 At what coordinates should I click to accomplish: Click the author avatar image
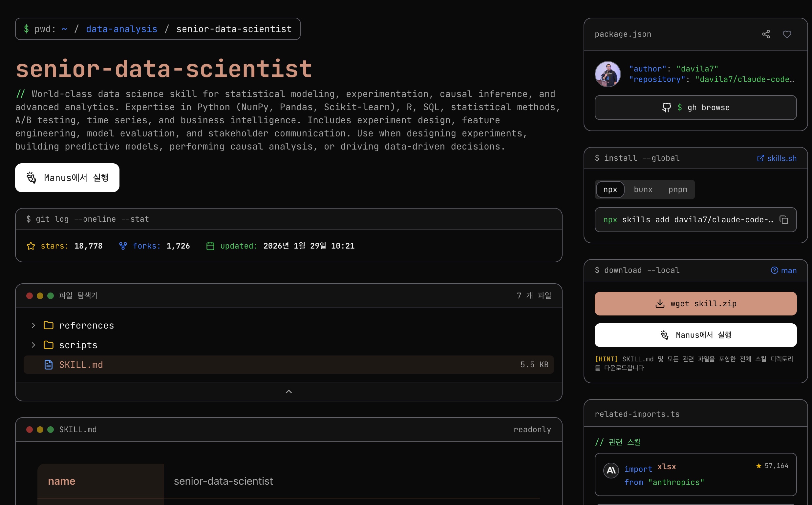coord(608,74)
